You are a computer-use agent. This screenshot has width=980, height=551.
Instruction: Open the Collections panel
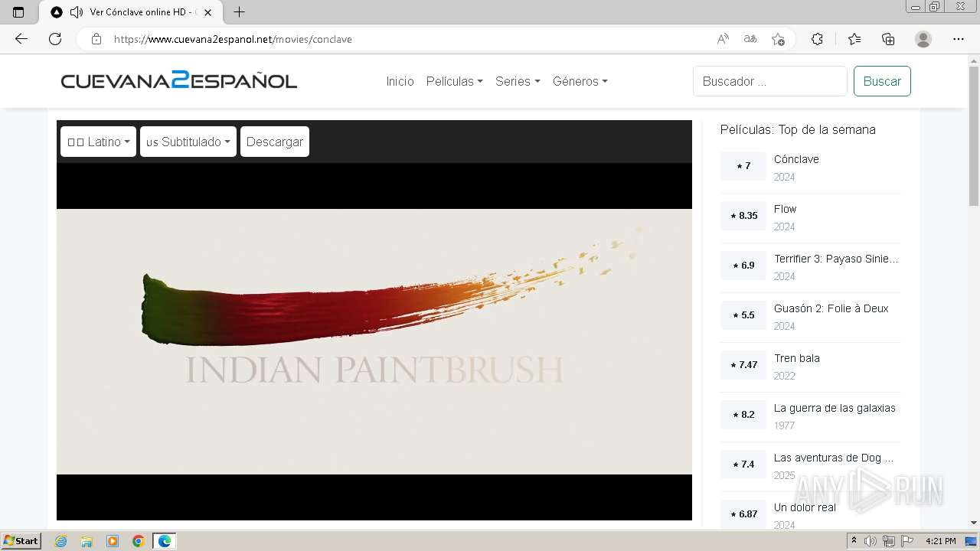tap(888, 39)
